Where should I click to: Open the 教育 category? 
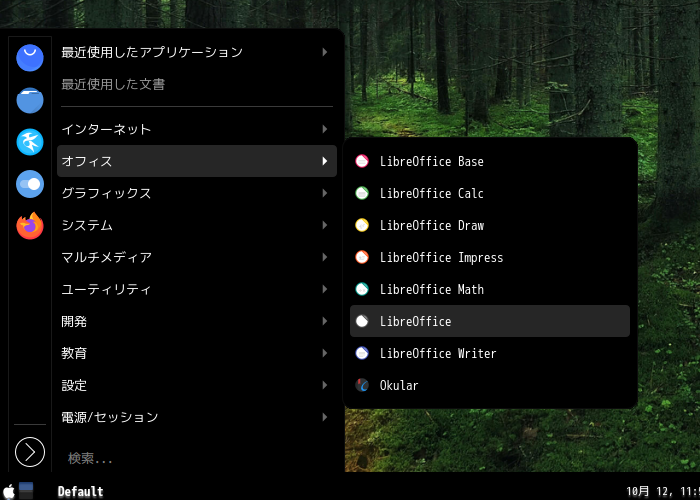[197, 353]
